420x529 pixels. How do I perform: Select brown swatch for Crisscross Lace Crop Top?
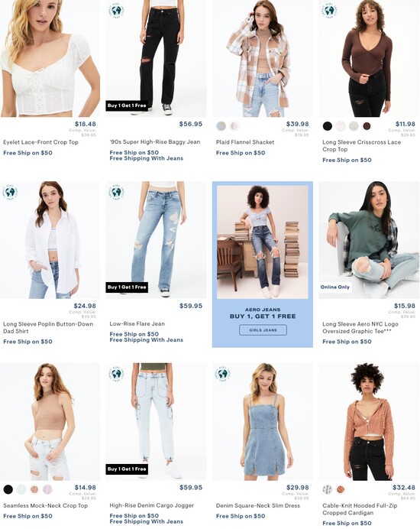pyautogui.click(x=367, y=126)
